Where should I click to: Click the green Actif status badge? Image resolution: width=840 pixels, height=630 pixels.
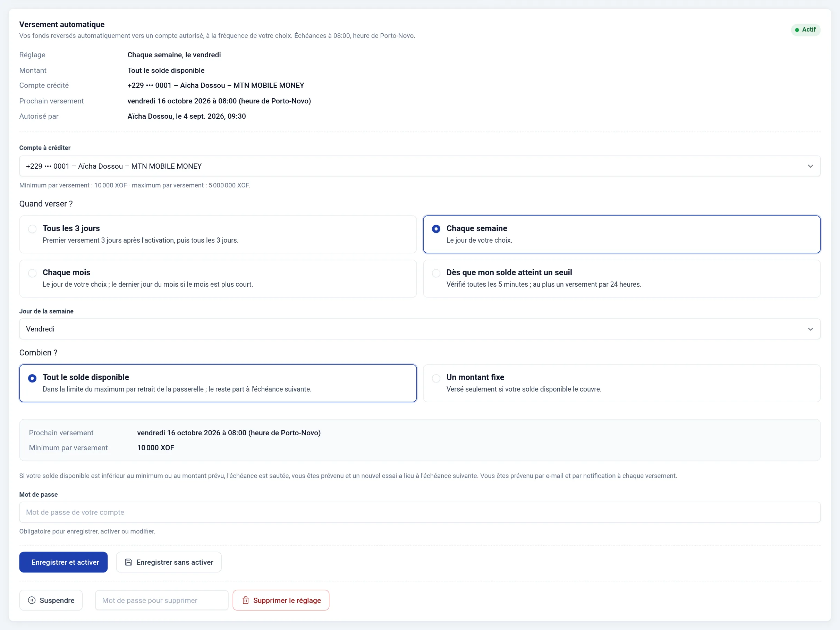[x=805, y=30]
